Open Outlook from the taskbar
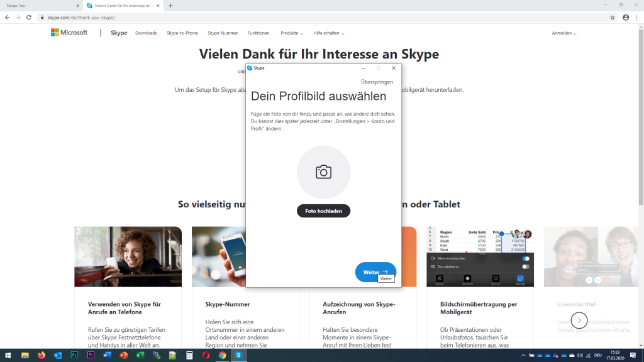The image size is (644, 362). (x=58, y=356)
